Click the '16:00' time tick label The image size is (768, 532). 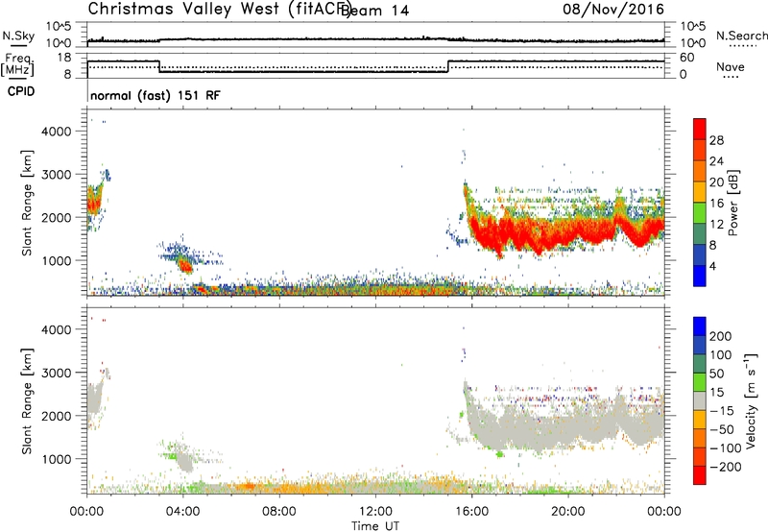tap(471, 512)
